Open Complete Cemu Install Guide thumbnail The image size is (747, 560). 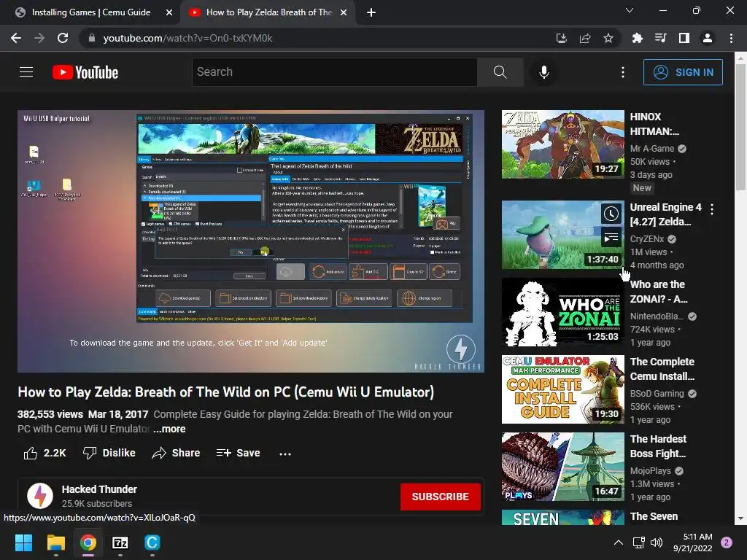coord(562,389)
